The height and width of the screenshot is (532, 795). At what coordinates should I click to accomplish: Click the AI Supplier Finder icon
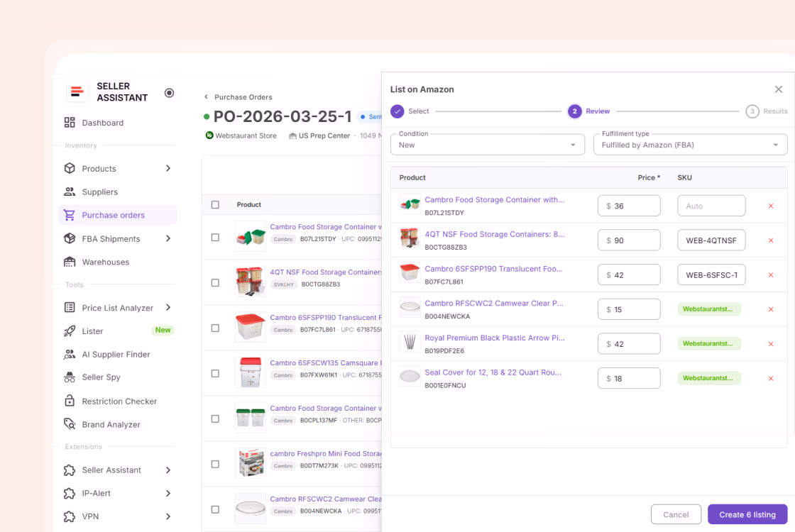70,354
